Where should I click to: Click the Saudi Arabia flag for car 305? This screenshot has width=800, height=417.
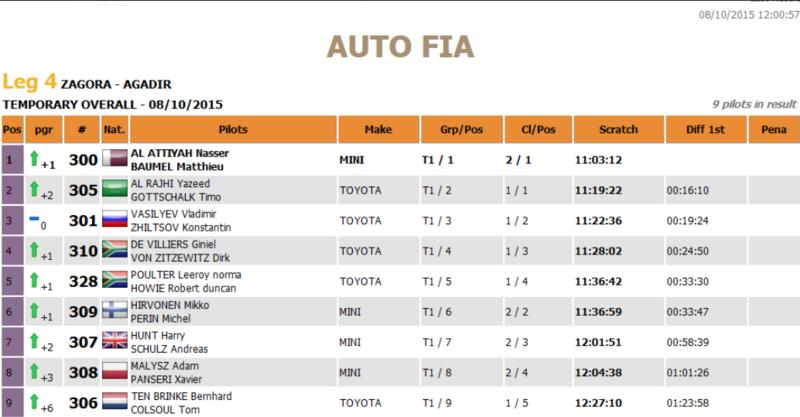115,188
